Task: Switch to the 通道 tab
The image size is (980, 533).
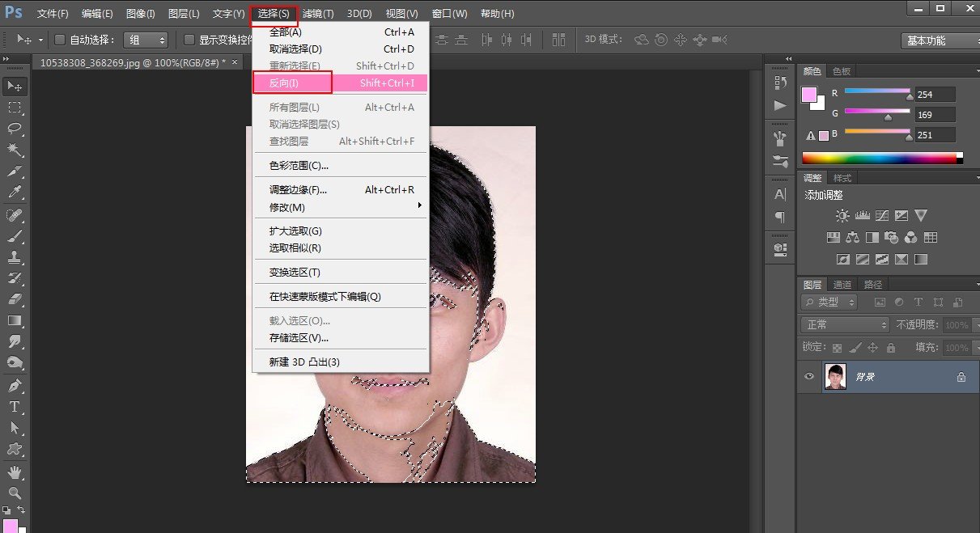Action: (842, 285)
